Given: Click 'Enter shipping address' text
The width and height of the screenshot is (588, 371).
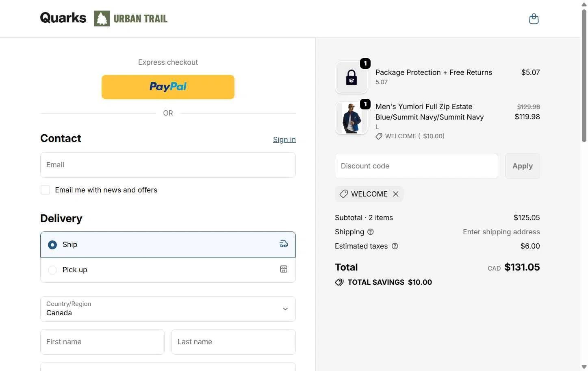Looking at the screenshot, I should (501, 232).
